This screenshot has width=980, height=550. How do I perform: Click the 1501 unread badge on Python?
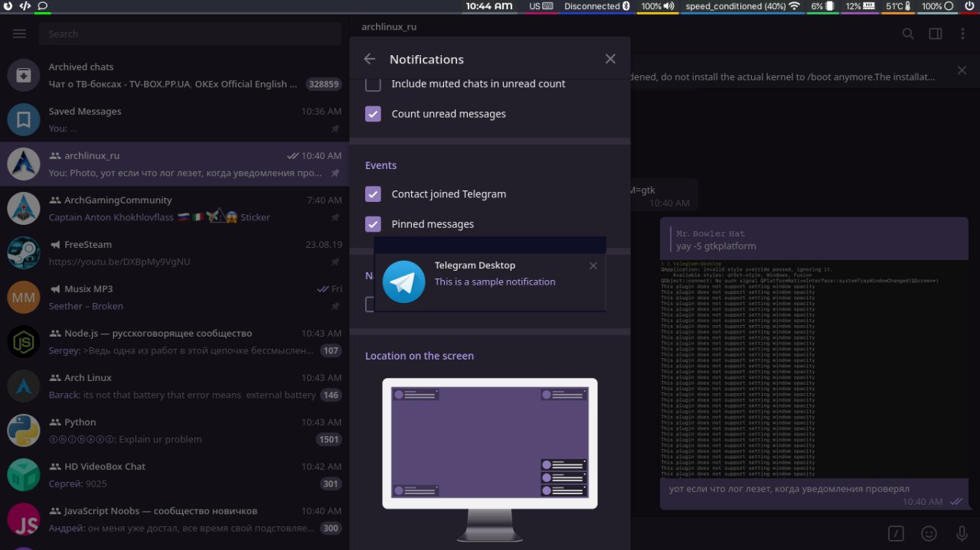pos(328,439)
